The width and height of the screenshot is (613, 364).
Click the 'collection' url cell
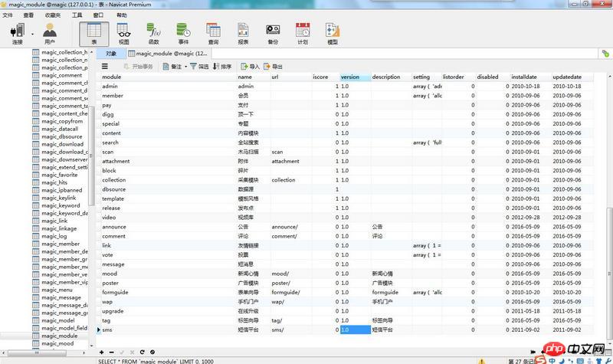click(x=291, y=180)
